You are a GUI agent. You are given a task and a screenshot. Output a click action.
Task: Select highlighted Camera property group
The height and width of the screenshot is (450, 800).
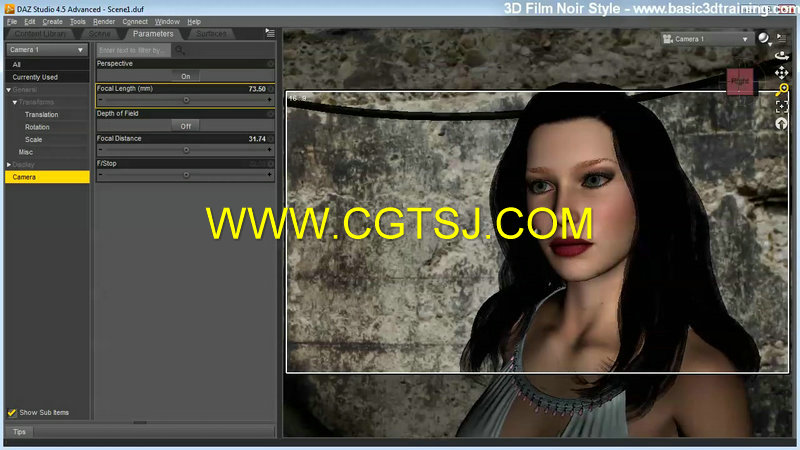(47, 177)
